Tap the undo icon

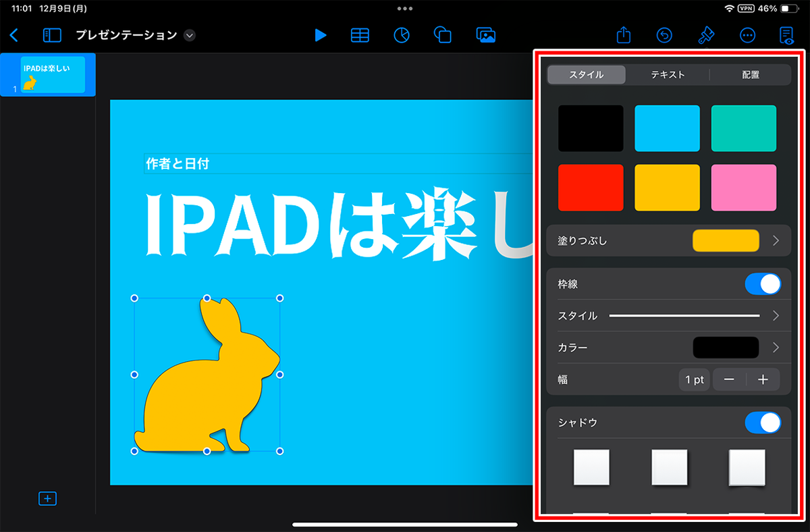pyautogui.click(x=665, y=35)
